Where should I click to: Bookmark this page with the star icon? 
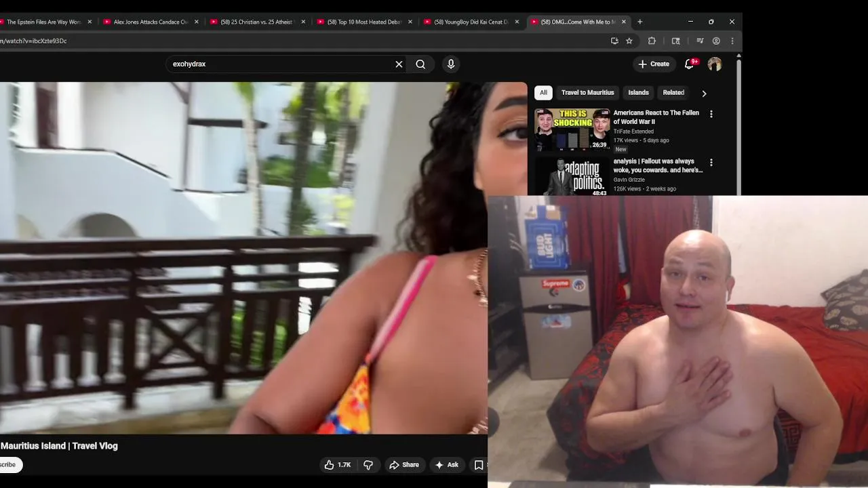[x=629, y=41]
